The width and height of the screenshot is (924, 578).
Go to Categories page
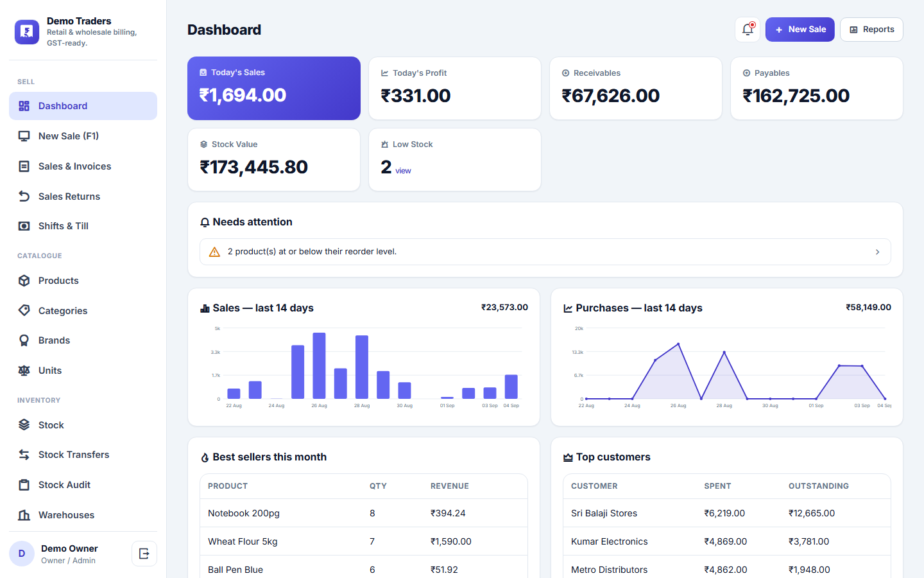pyautogui.click(x=83, y=311)
